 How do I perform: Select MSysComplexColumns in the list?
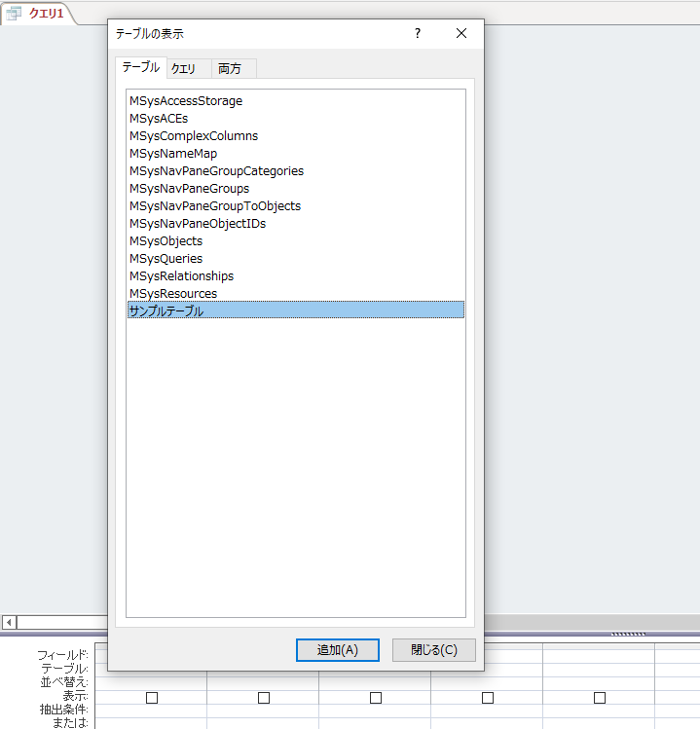tap(296, 135)
